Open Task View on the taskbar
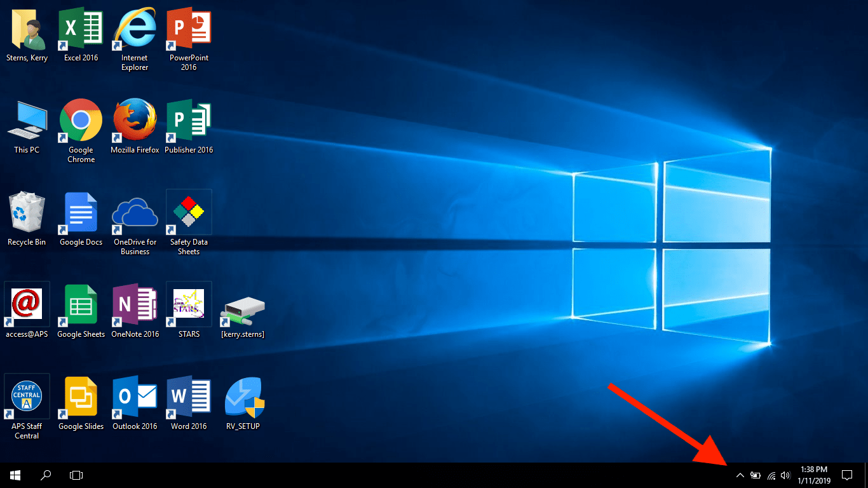The height and width of the screenshot is (488, 868). 76,475
